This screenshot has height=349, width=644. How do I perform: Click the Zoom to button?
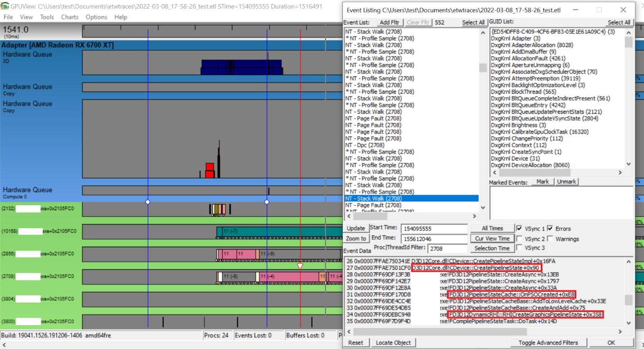click(356, 239)
